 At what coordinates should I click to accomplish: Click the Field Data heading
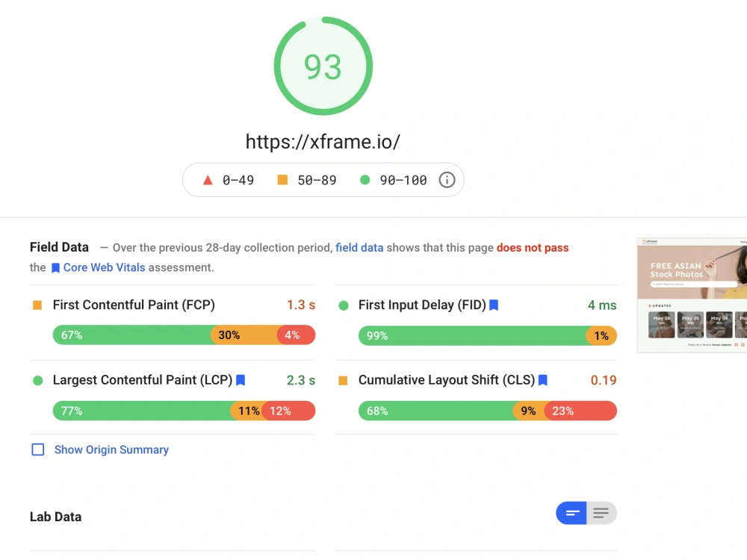click(59, 247)
